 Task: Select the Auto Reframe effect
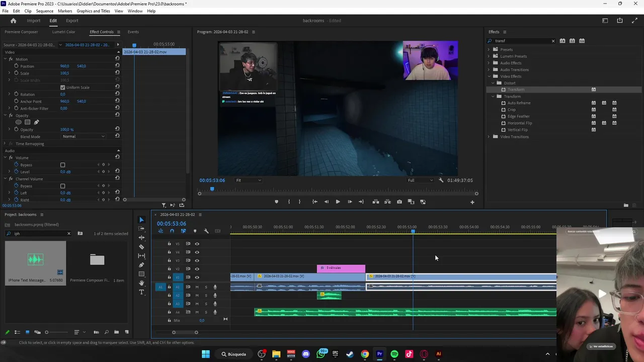pos(519,103)
